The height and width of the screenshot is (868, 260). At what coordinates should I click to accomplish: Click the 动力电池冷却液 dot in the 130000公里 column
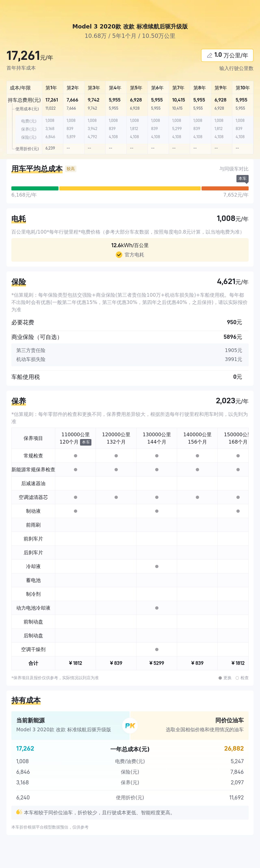157,608
